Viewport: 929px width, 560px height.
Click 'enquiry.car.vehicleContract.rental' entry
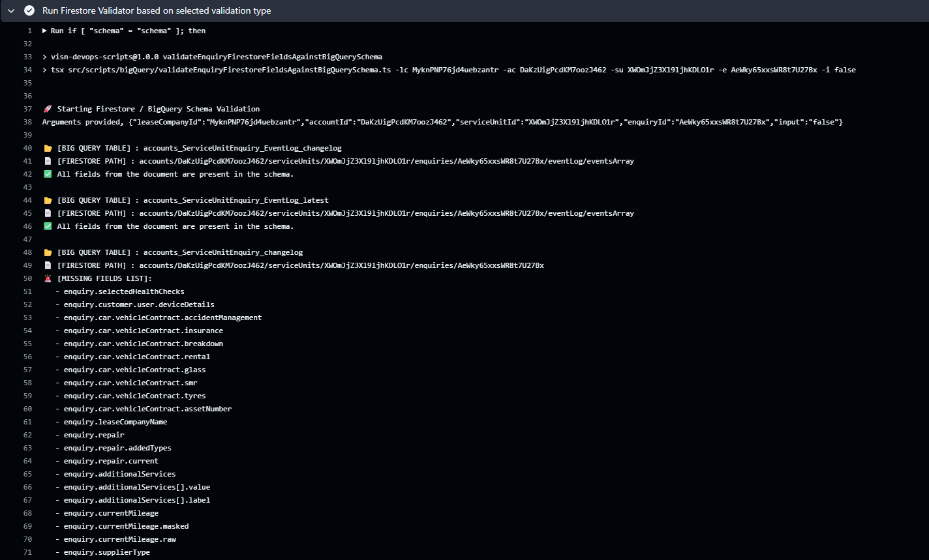pos(137,357)
